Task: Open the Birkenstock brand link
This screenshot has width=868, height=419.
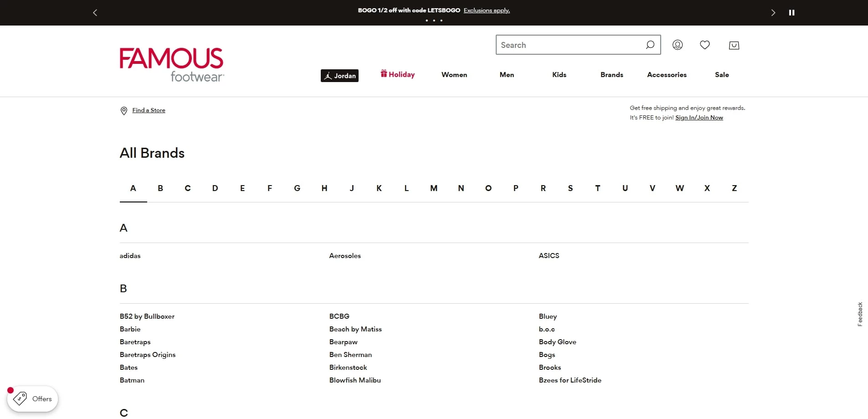Action: [x=348, y=367]
